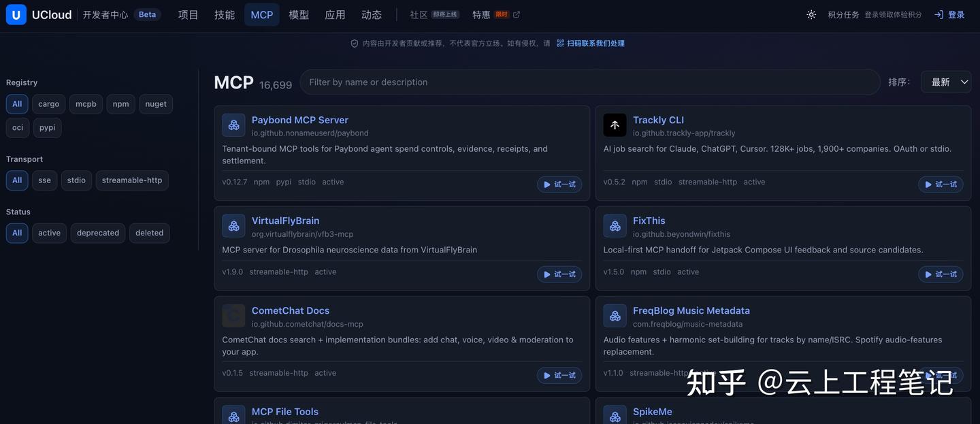Filter status by deleted
The height and width of the screenshot is (424, 980).
click(x=149, y=233)
